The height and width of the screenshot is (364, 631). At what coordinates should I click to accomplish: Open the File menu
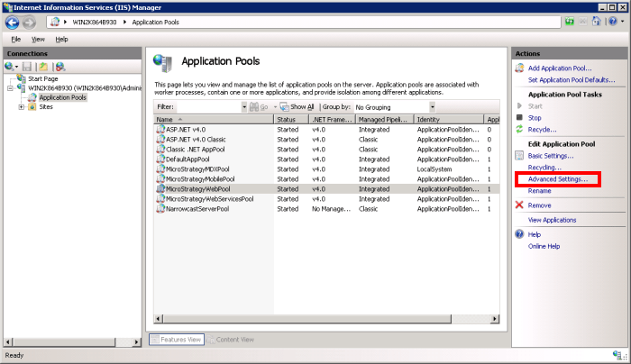[x=15, y=39]
